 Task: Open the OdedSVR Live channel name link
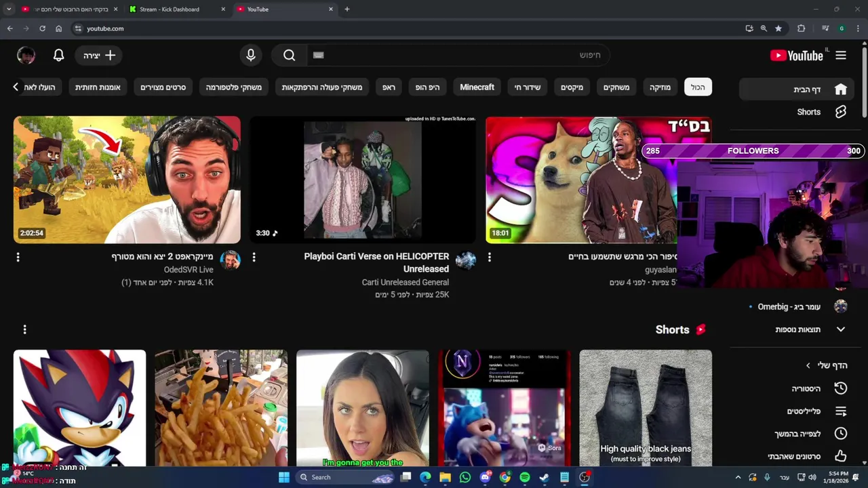(x=189, y=270)
